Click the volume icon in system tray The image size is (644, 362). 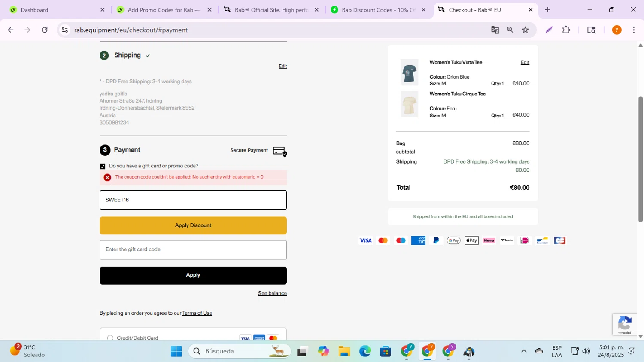pyautogui.click(x=586, y=351)
